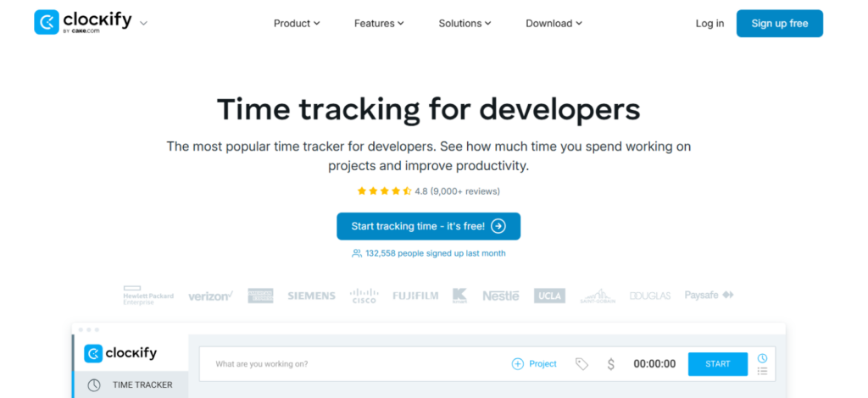The width and height of the screenshot is (868, 398).
Task: Click the Kmart logo
Action: pyautogui.click(x=459, y=296)
